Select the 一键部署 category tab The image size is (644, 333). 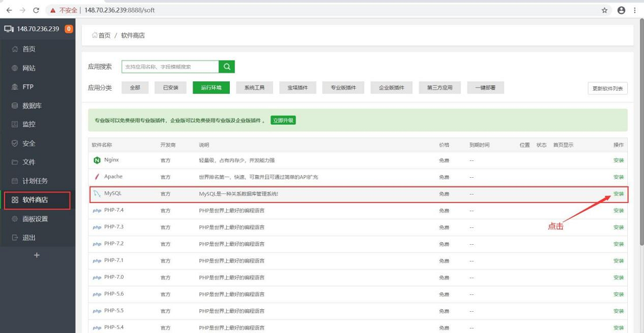coord(486,88)
